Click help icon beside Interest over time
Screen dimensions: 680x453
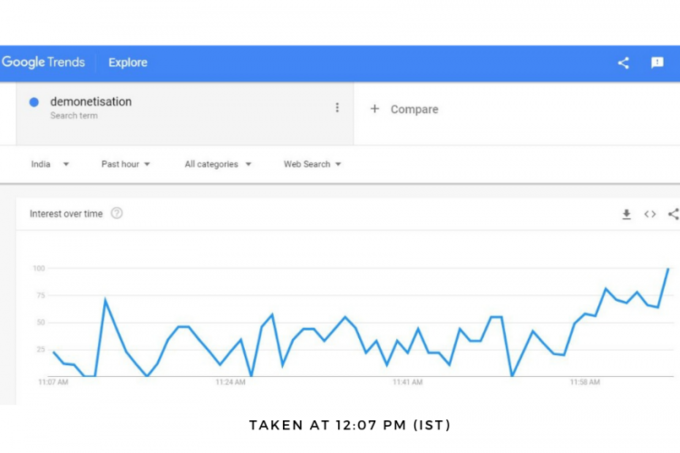117,213
